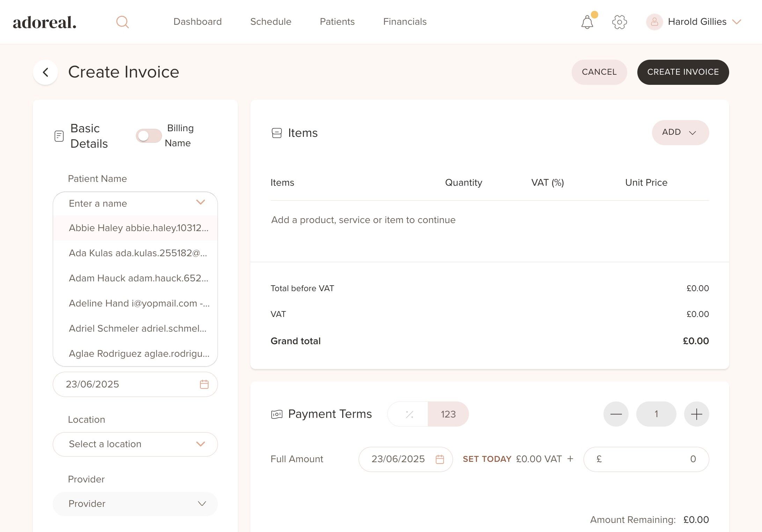
Task: Open the notifications bell
Action: click(587, 22)
